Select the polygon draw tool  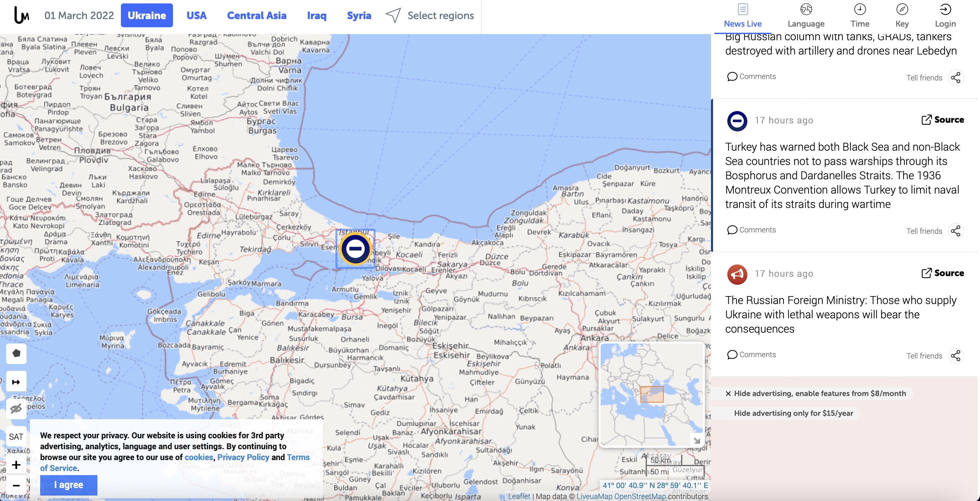click(16, 354)
